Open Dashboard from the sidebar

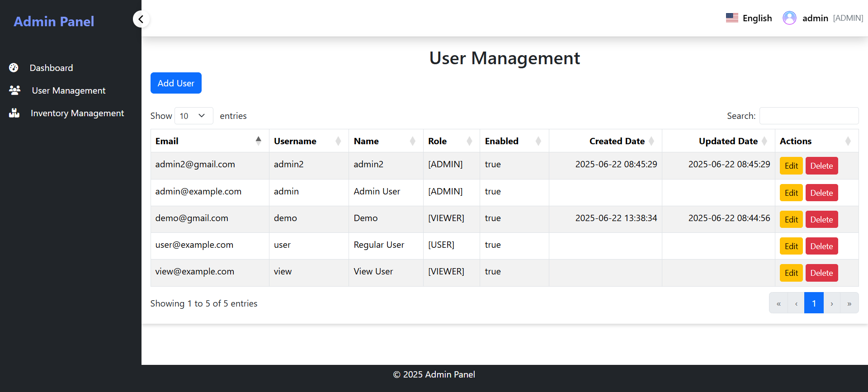click(51, 68)
